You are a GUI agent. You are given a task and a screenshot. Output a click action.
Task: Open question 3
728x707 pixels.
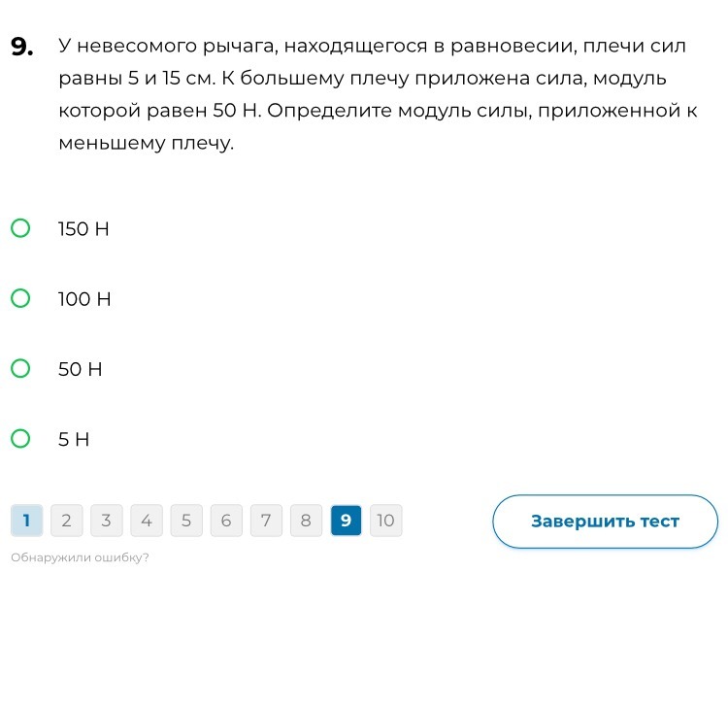106,521
